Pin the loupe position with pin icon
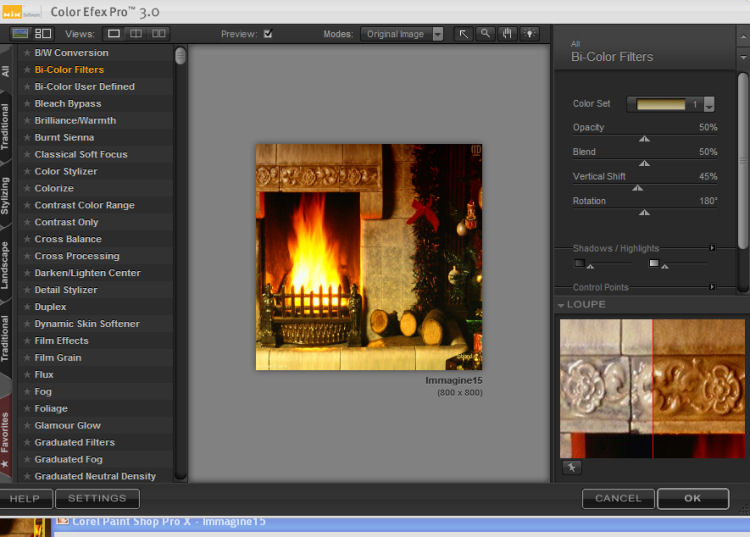The image size is (750, 537). (x=572, y=467)
